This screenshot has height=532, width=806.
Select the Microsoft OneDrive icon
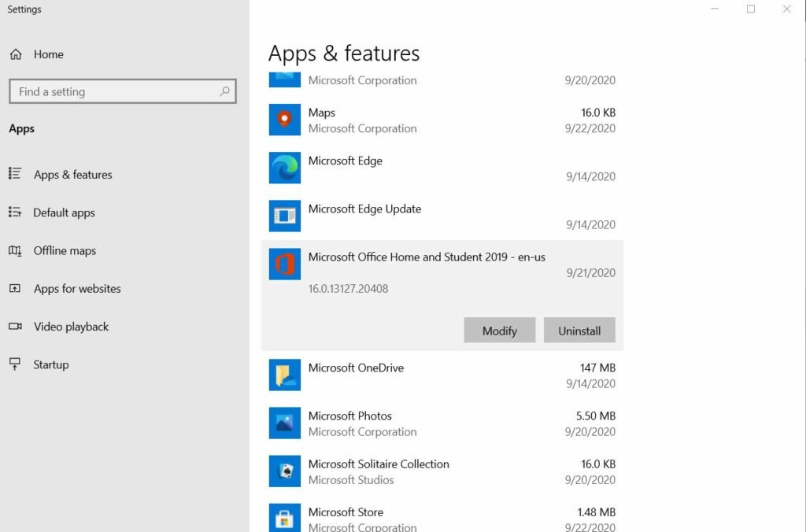point(284,375)
